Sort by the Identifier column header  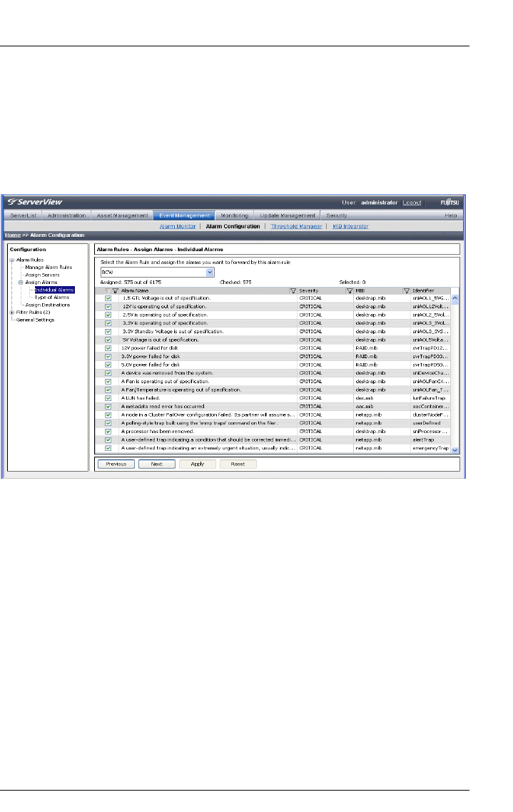click(x=423, y=291)
